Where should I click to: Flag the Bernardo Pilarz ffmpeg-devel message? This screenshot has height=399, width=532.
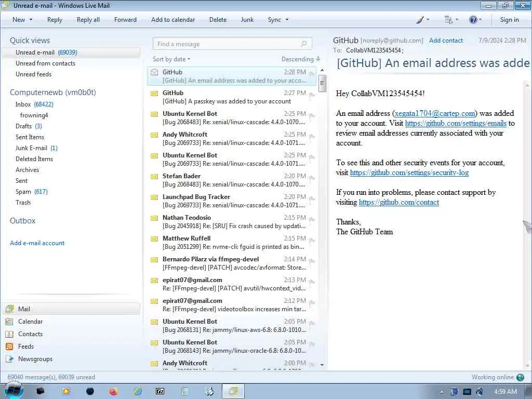312,262
